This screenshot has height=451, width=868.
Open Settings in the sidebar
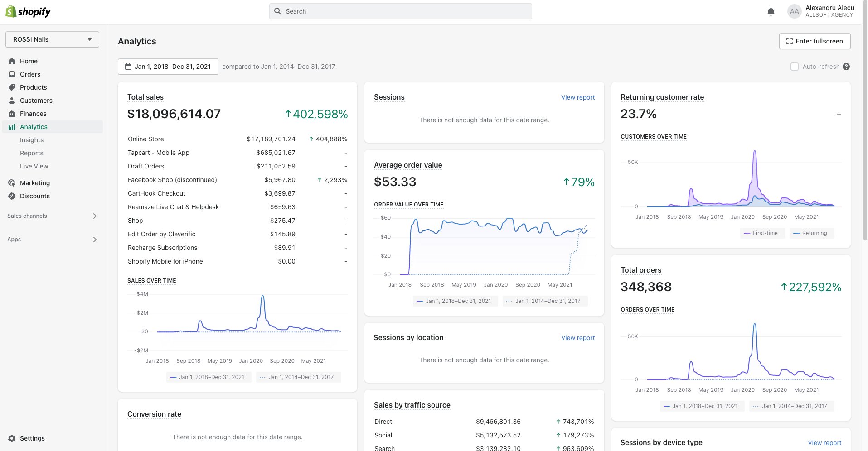tap(32, 438)
